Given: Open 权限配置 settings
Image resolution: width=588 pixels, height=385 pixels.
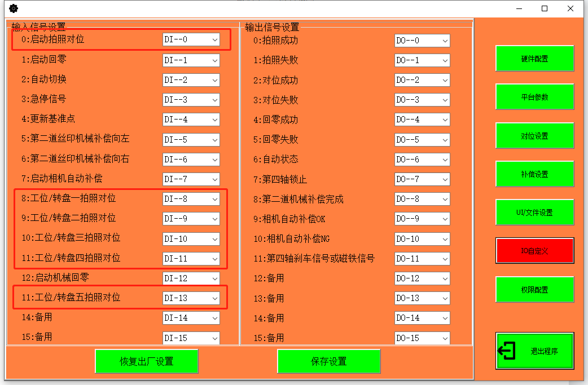Looking at the screenshot, I should click(534, 290).
